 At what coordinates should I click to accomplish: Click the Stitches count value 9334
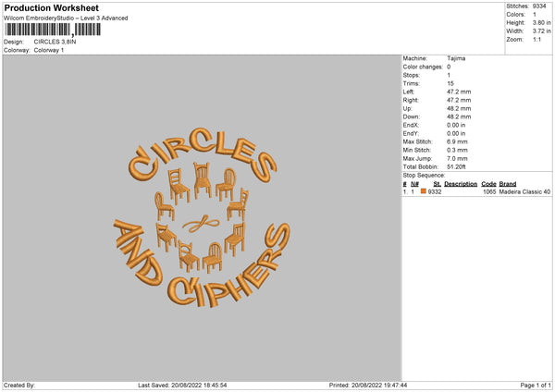[539, 6]
